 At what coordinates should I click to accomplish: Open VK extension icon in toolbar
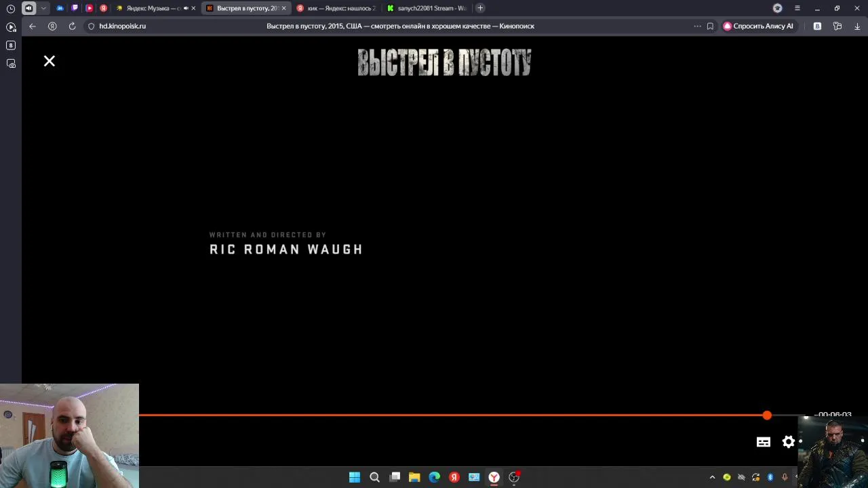pos(817,26)
